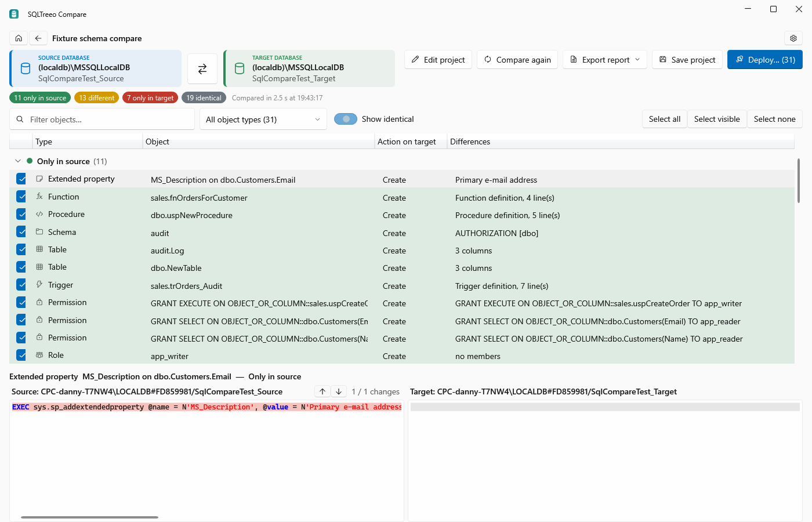Open the All object types dropdown
Screen dimensions: 812x522
coord(263,119)
